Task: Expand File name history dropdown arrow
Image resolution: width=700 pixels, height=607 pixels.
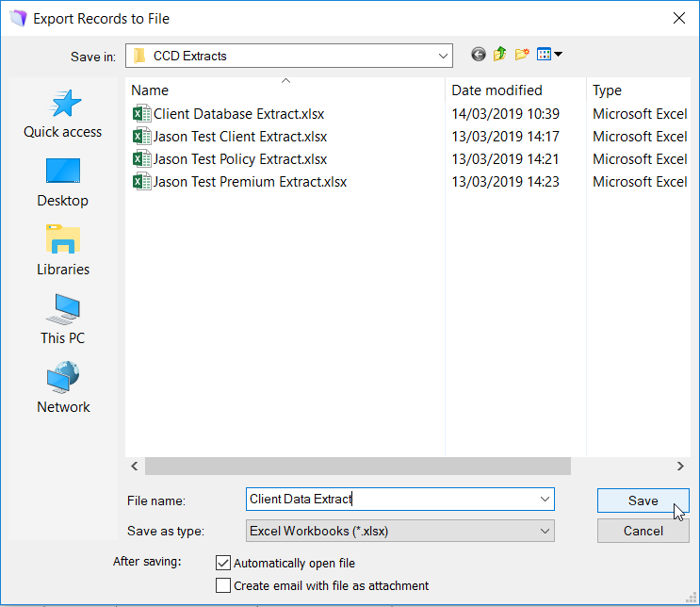Action: [x=545, y=500]
